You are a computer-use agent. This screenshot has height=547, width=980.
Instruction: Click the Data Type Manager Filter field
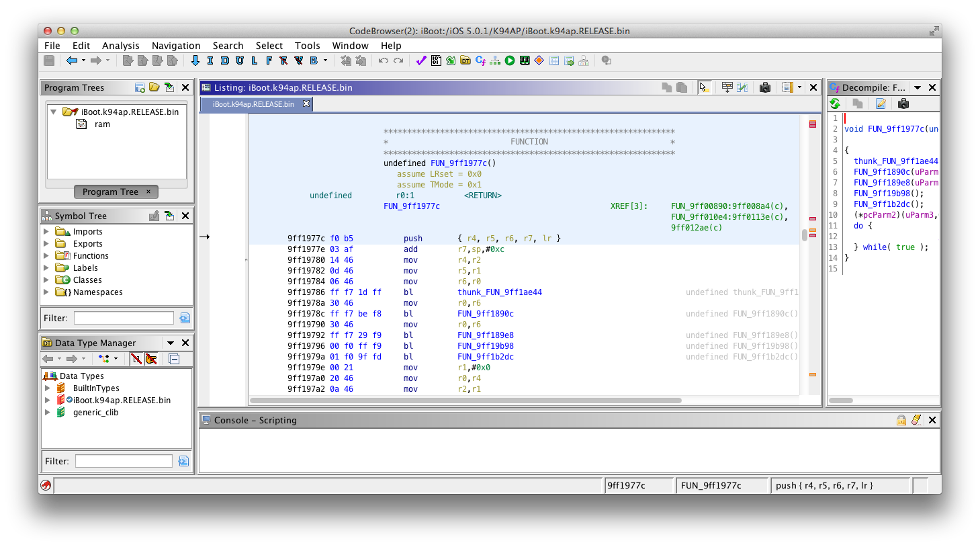point(124,461)
